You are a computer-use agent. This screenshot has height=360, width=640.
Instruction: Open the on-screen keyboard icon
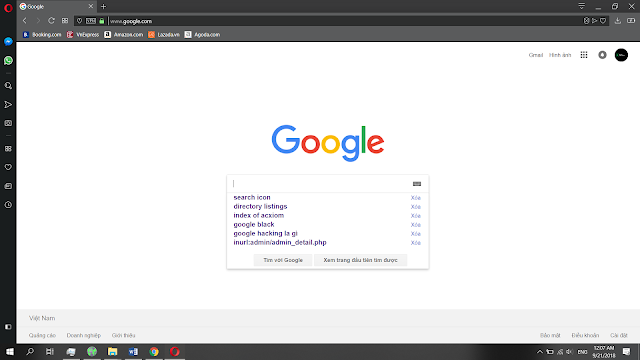[417, 184]
